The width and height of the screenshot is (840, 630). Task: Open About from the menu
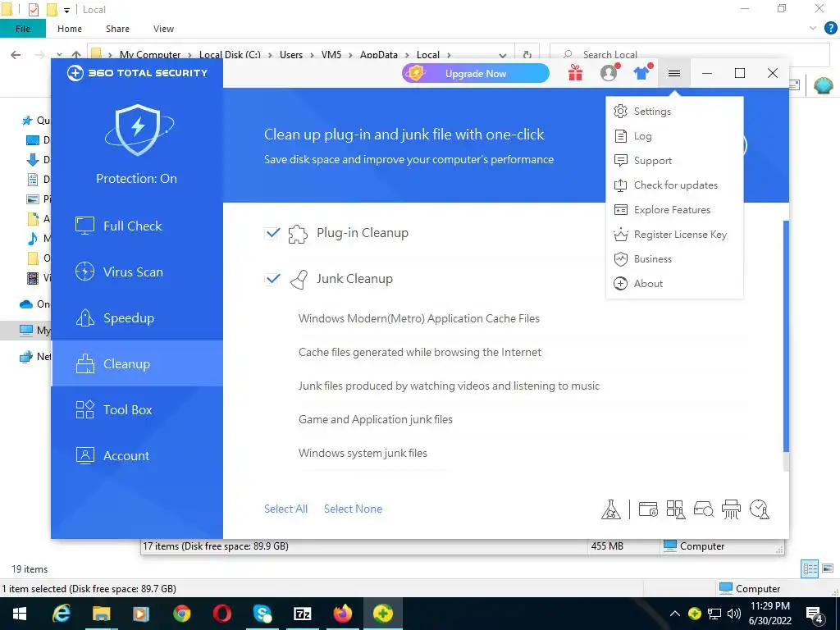tap(674, 284)
